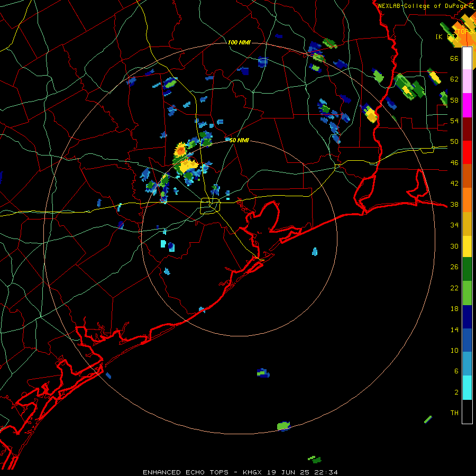Select the 58 value on the legend
The image size is (476, 476).
pyautogui.click(x=454, y=100)
